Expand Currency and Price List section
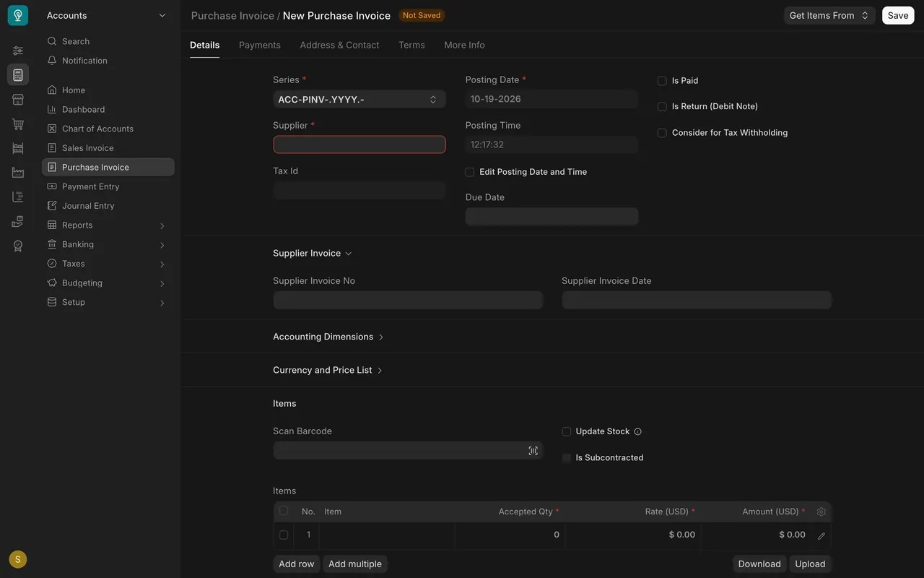 coord(328,370)
